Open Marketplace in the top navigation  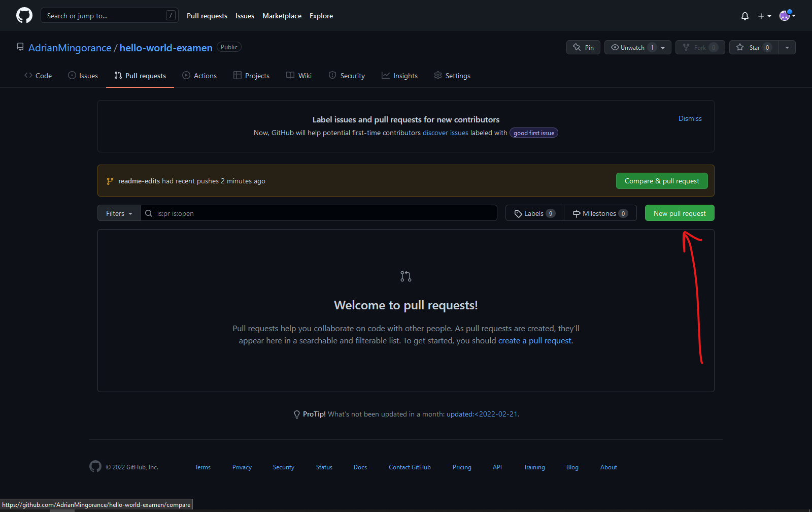click(x=282, y=16)
